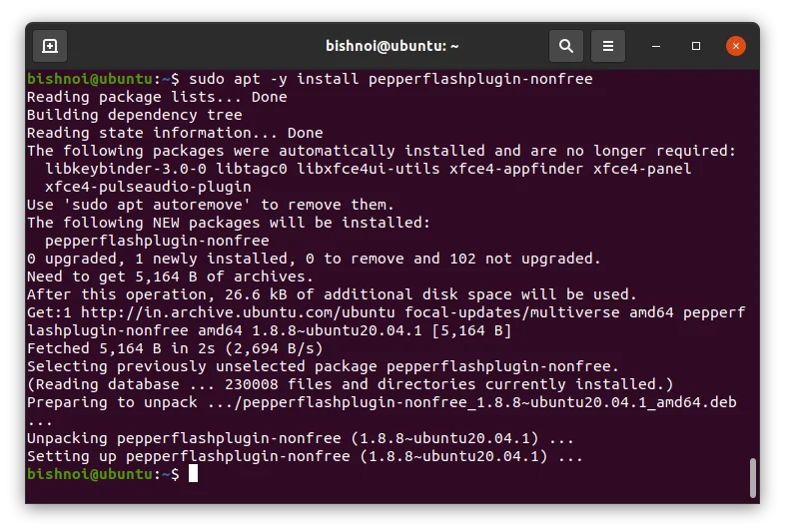Click the indented pepperflashplugin-nonfree package line
This screenshot has height=532, width=785.
click(157, 241)
